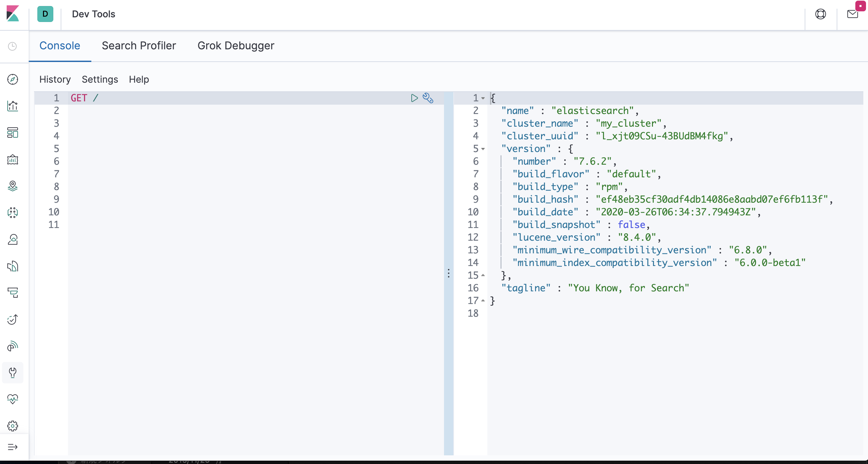Open Uptime icon in sidebar

[12, 319]
